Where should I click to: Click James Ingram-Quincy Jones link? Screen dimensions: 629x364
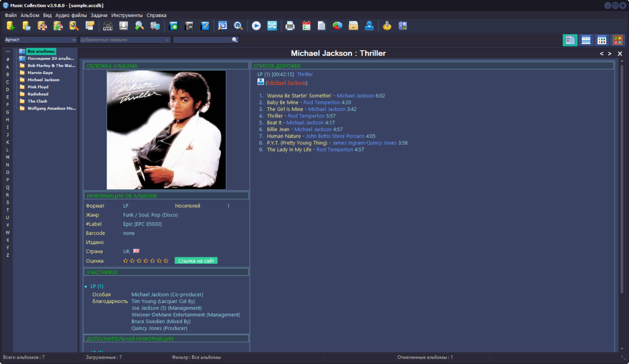[364, 143]
